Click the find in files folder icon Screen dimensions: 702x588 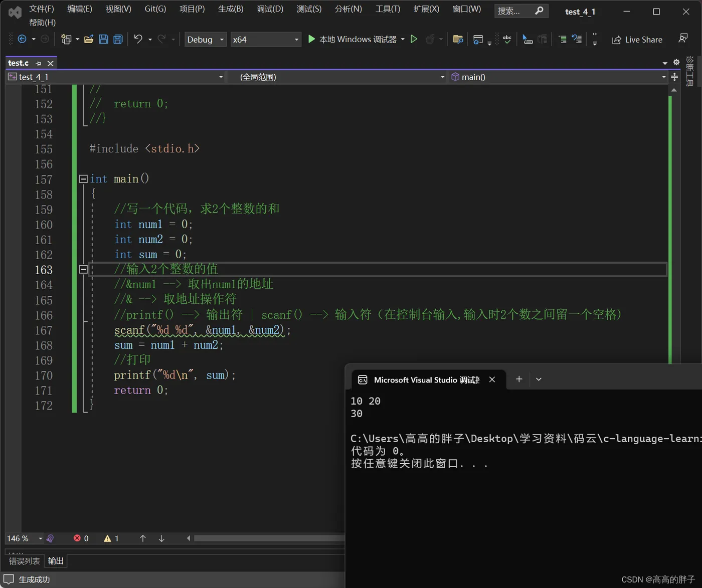coord(458,39)
